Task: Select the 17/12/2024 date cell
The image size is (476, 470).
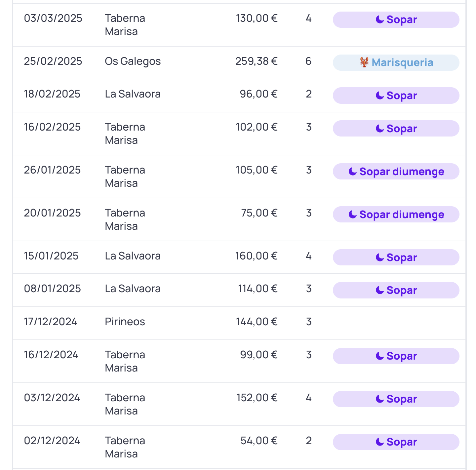Action: coord(51,322)
